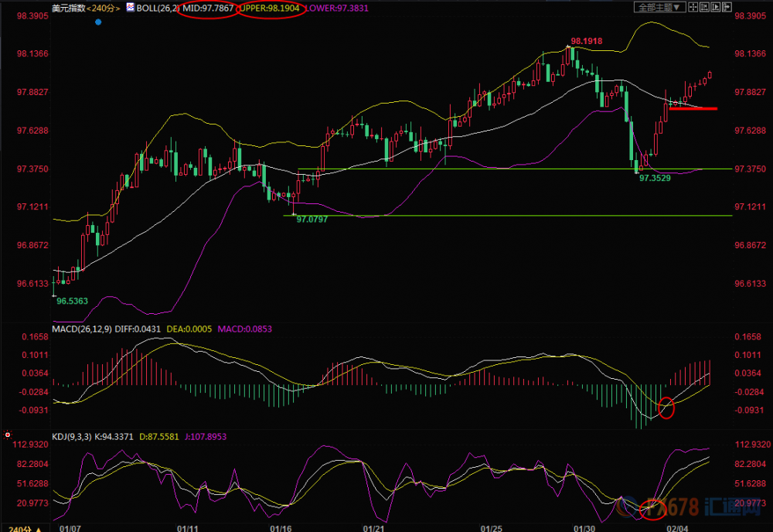Select the KDJ(9,3,3) indicator label
This screenshot has width=773, height=532.
(x=71, y=436)
